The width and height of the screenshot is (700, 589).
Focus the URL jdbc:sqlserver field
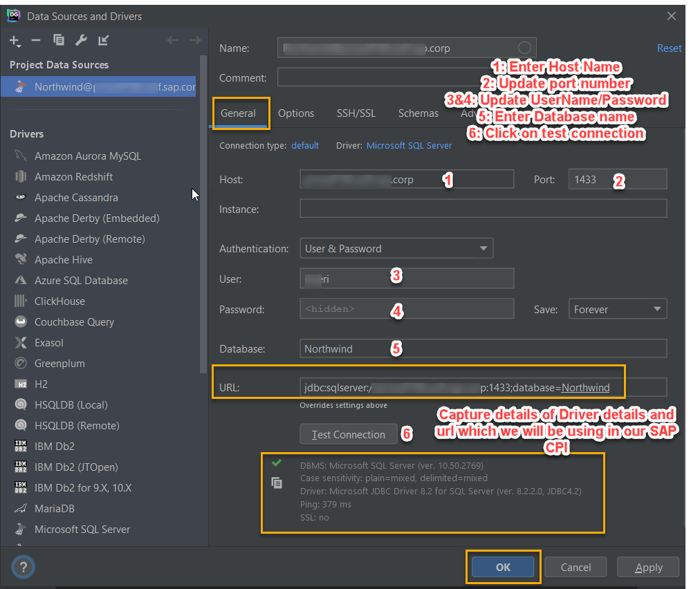point(483,387)
